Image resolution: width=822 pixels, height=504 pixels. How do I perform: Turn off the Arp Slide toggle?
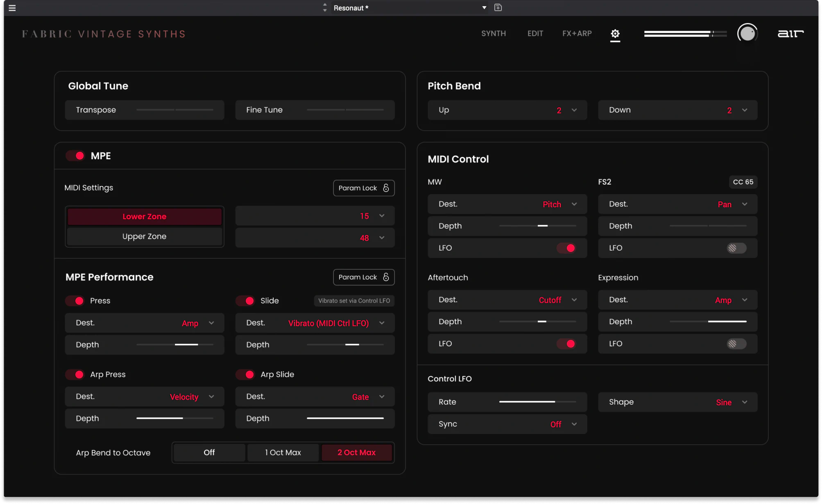coord(246,374)
